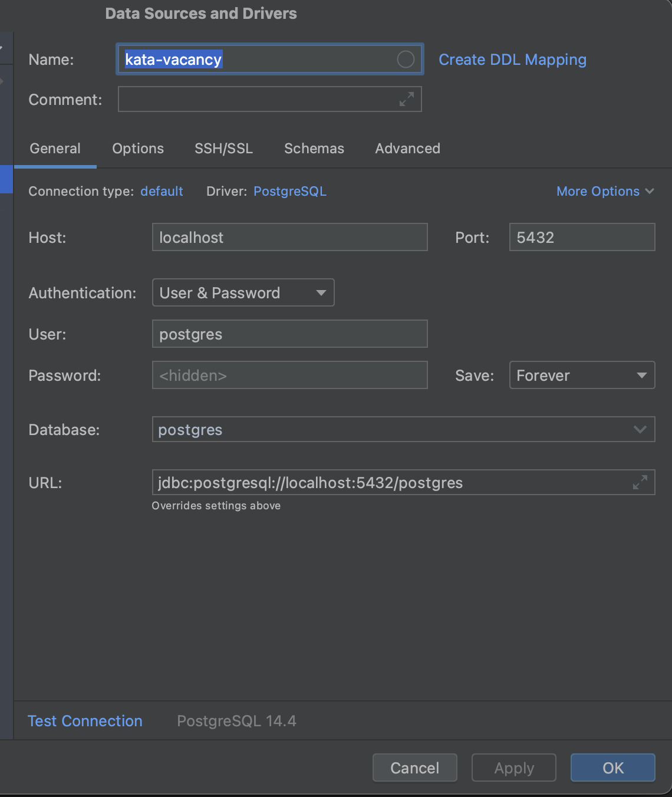
Task: Open the Create DDL Mapping link
Action: tap(512, 60)
